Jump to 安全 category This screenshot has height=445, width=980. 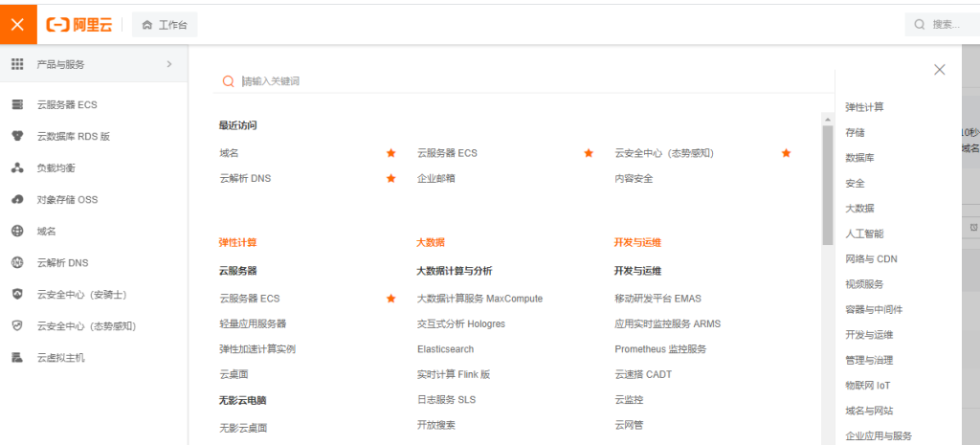point(855,183)
